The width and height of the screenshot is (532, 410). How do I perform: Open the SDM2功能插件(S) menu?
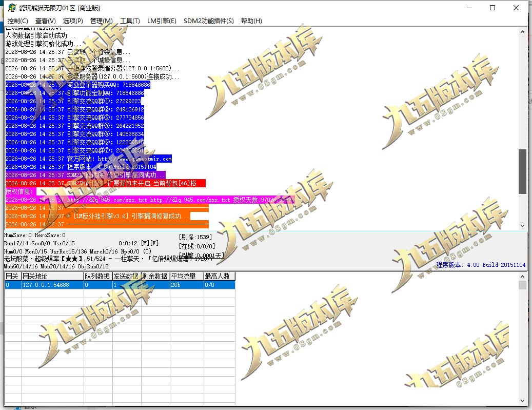209,21
